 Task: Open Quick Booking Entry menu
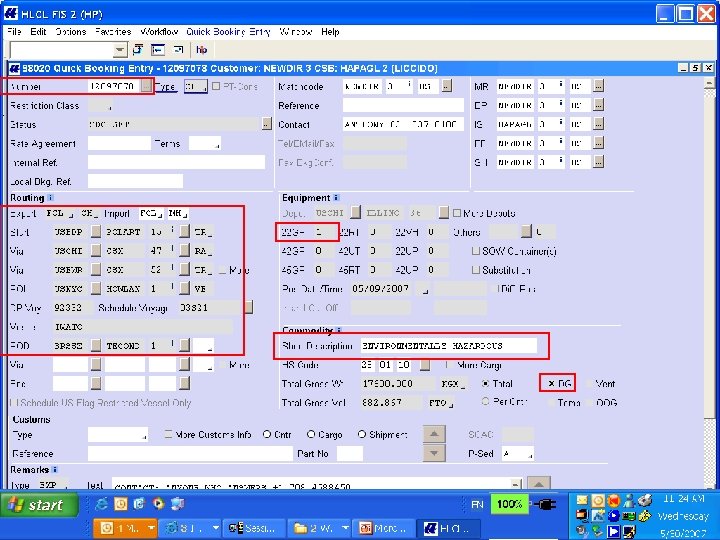pos(228,32)
